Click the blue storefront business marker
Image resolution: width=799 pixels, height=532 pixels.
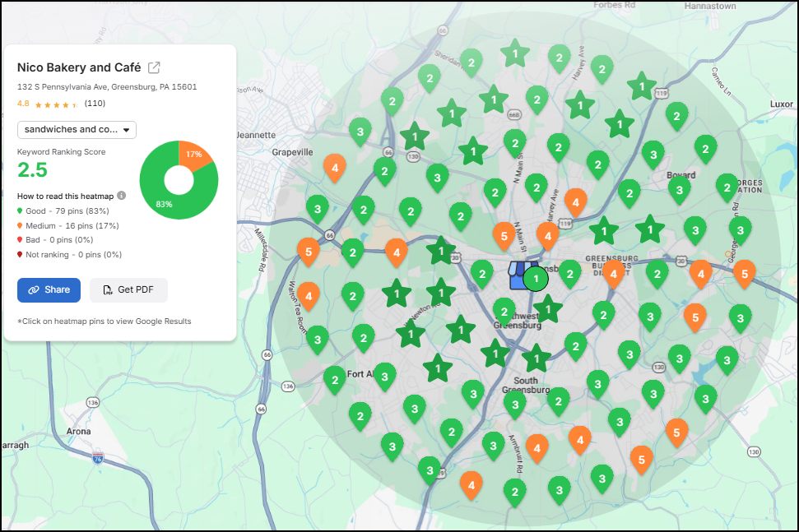518,276
